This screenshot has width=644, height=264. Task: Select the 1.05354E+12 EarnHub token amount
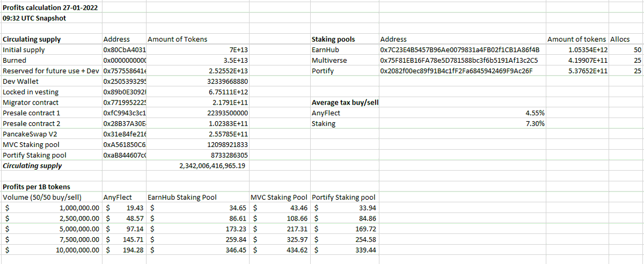tap(588, 50)
